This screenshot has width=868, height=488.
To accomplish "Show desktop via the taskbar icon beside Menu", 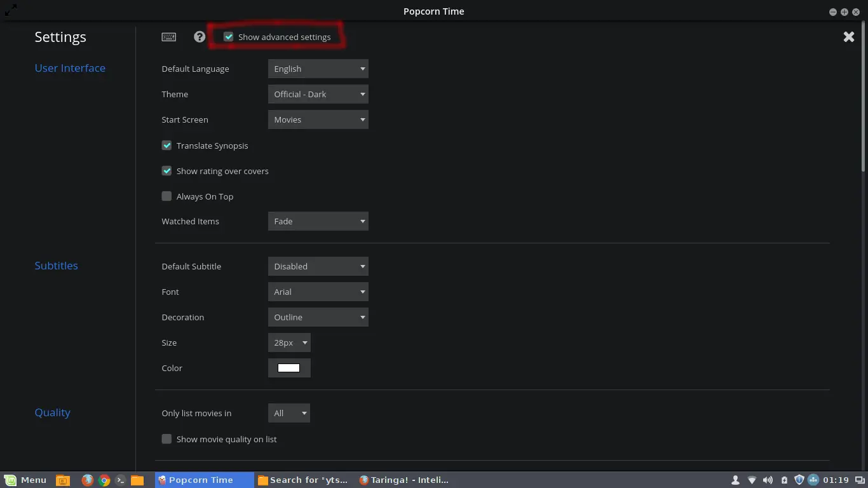I will point(63,480).
